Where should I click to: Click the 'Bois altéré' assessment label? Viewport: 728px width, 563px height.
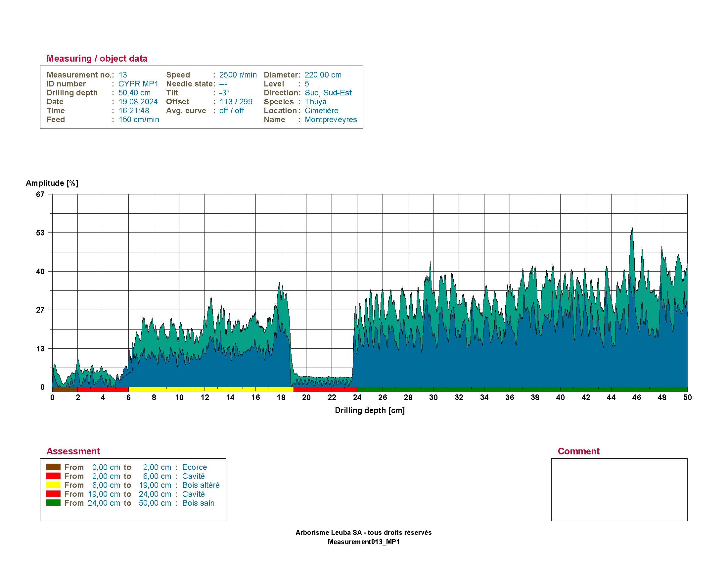(x=201, y=485)
